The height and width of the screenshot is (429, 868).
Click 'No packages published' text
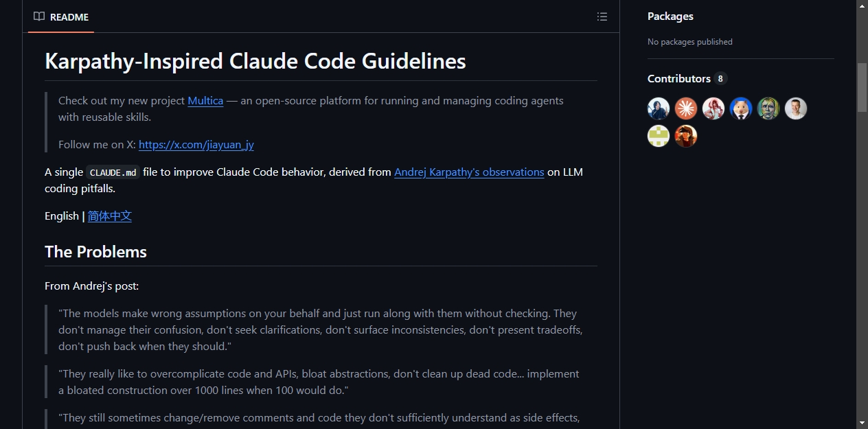690,42
